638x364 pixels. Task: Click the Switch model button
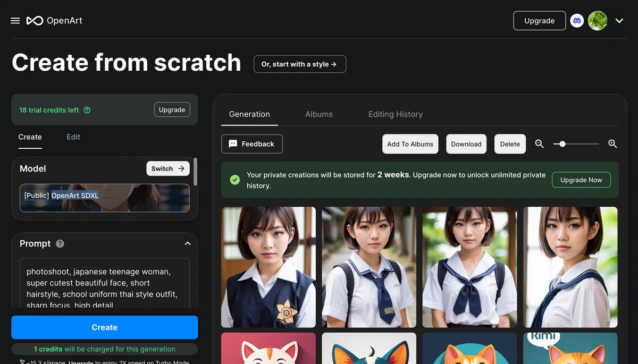tap(167, 168)
